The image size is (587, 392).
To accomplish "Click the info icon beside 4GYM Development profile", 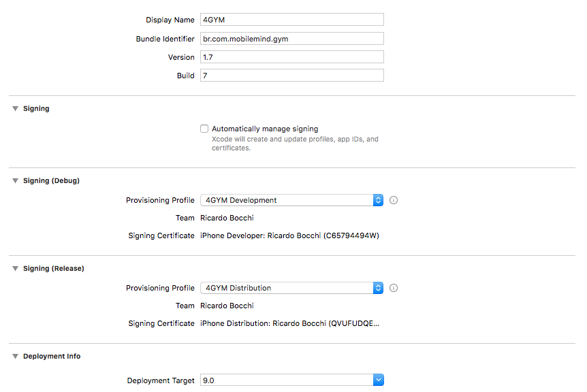I will 394,200.
